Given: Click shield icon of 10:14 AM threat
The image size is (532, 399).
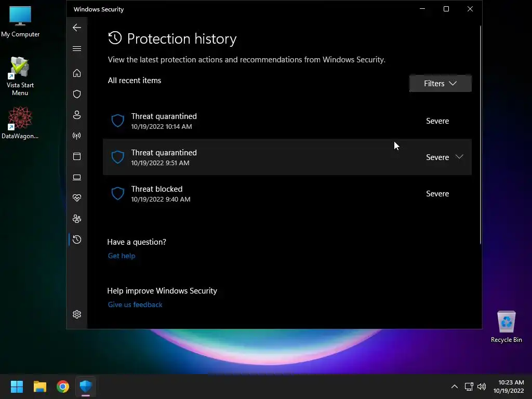Looking at the screenshot, I should 118,121.
